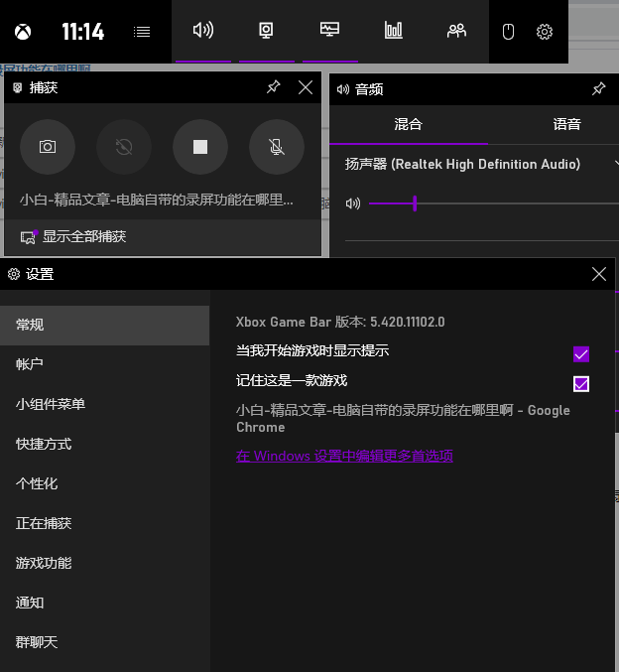Click the Google Chrome game name text

pyautogui.click(x=403, y=419)
